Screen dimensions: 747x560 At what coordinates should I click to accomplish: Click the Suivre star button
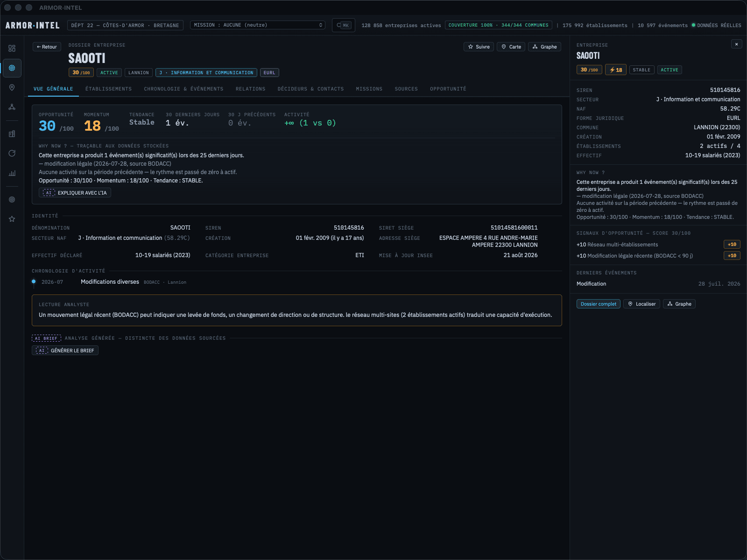(x=479, y=47)
